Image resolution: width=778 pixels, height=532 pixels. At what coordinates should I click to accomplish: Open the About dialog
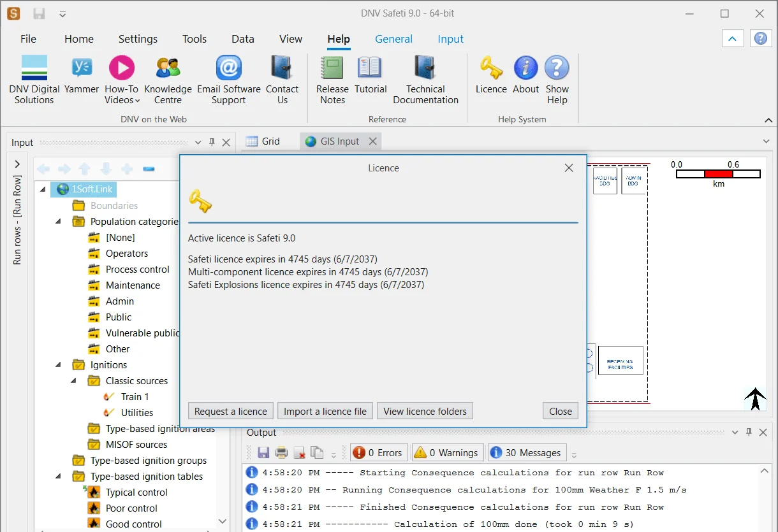coord(526,75)
